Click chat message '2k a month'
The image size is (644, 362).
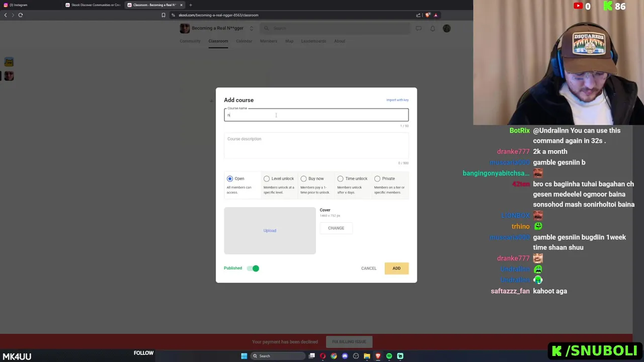[x=550, y=152]
